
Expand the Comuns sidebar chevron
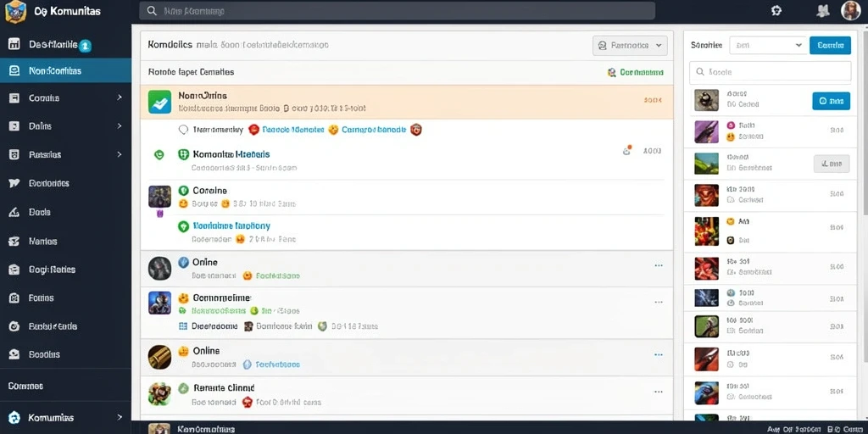[120, 98]
